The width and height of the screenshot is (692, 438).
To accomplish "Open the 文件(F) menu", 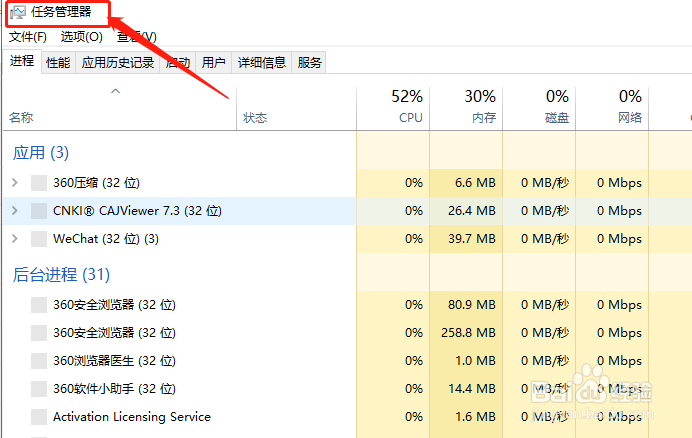I will [x=28, y=37].
